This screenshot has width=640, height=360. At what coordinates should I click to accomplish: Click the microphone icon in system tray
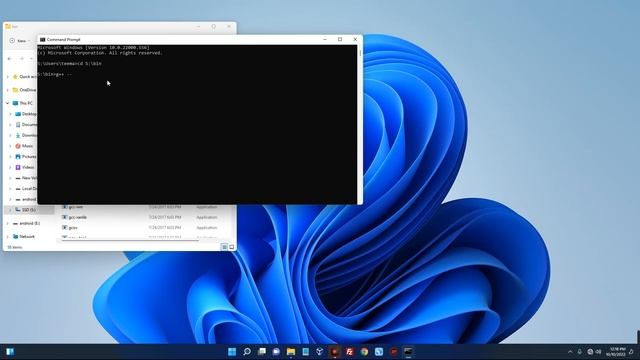tap(580, 351)
